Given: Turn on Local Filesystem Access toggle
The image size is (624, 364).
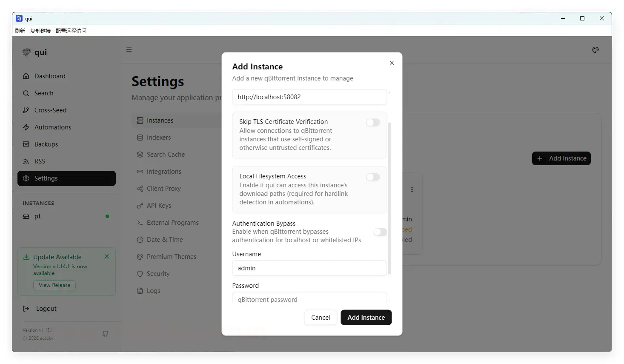Looking at the screenshot, I should coord(373,177).
